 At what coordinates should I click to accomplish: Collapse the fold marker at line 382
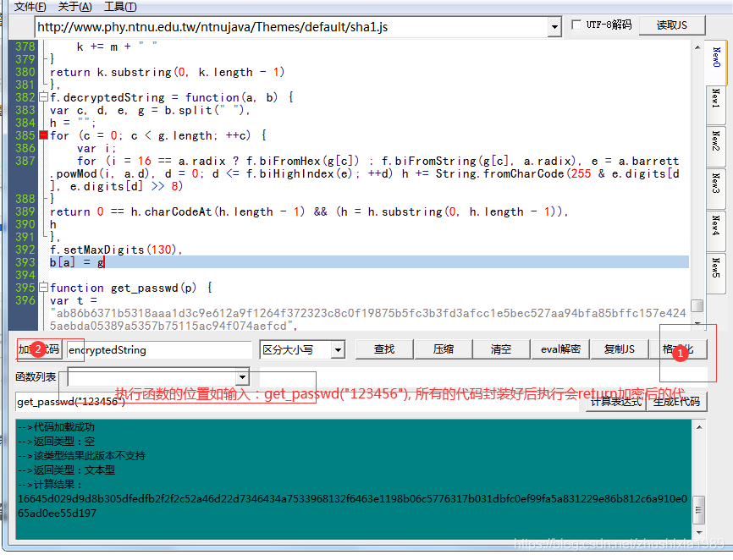click(44, 97)
